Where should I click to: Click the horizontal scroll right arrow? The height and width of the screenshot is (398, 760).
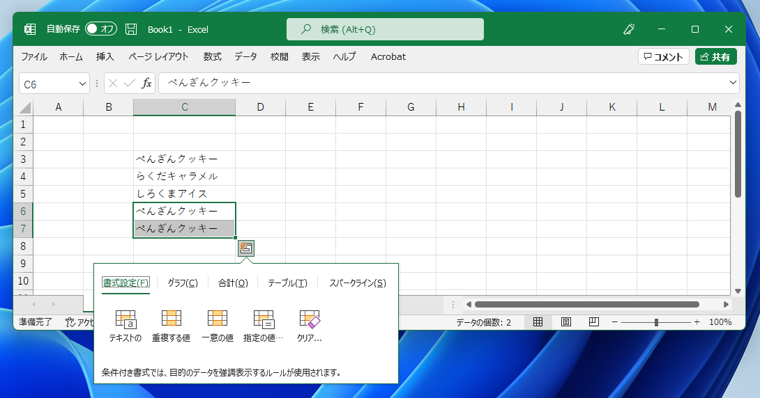(726, 304)
